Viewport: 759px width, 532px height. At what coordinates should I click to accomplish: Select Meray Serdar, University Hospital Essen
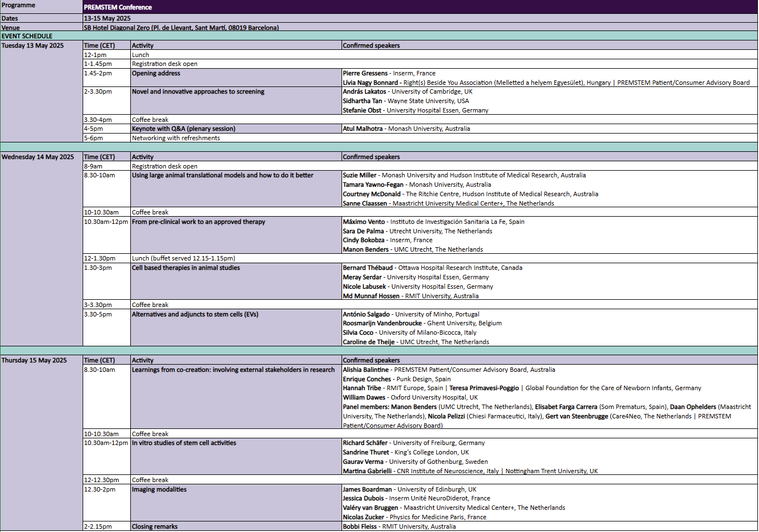(x=416, y=277)
